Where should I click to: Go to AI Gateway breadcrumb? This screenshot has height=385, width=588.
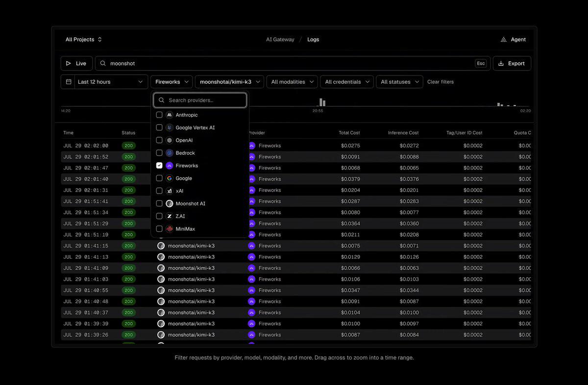click(x=280, y=40)
